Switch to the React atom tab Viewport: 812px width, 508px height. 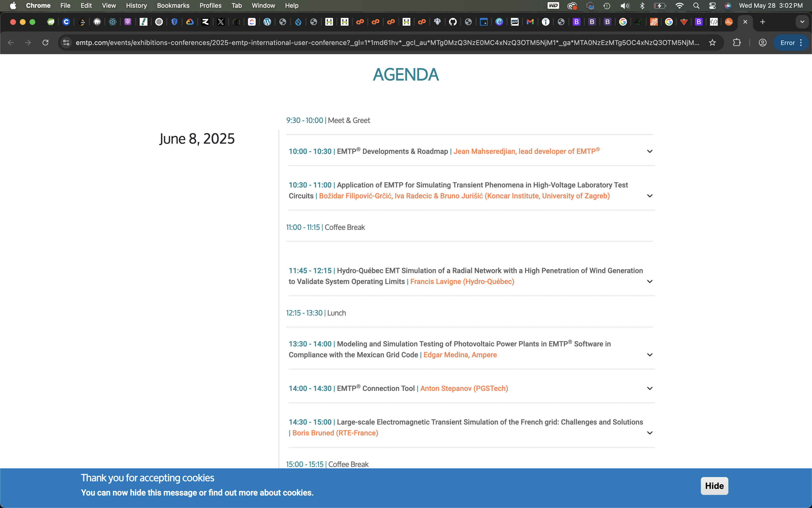coord(112,22)
